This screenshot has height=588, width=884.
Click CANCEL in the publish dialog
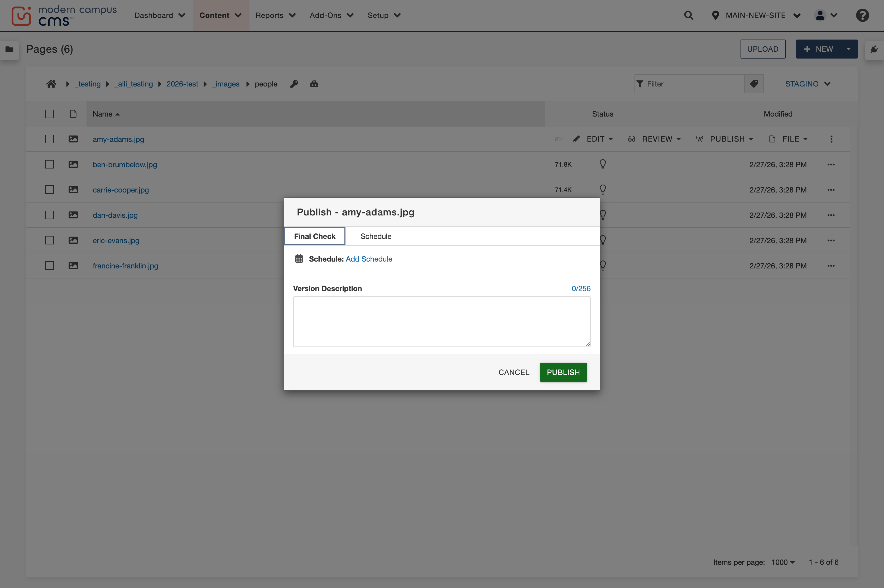(x=514, y=372)
